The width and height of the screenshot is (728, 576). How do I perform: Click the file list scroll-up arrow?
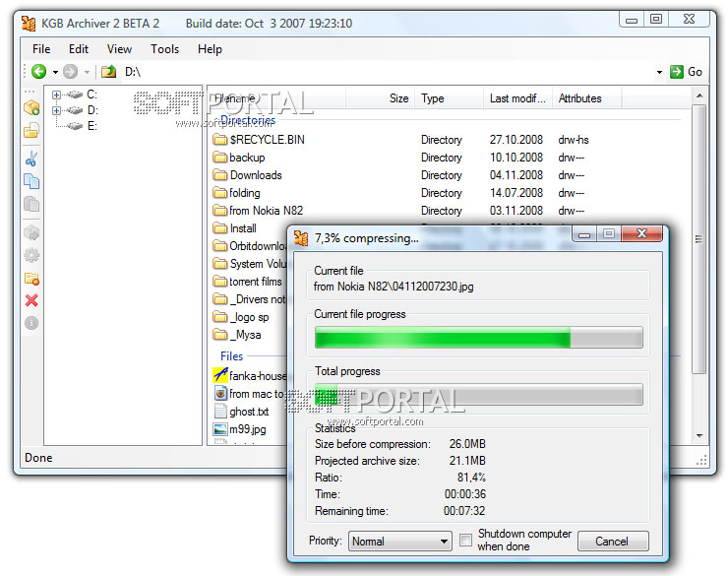coord(698,96)
